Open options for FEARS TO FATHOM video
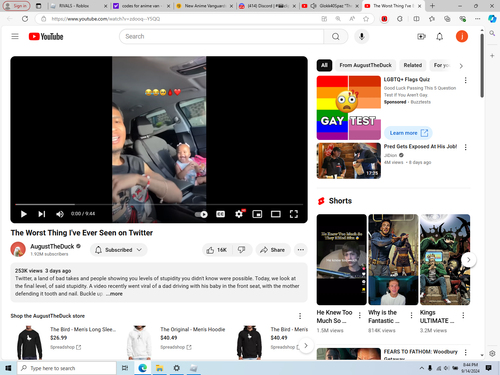The image size is (500, 375). (466, 352)
